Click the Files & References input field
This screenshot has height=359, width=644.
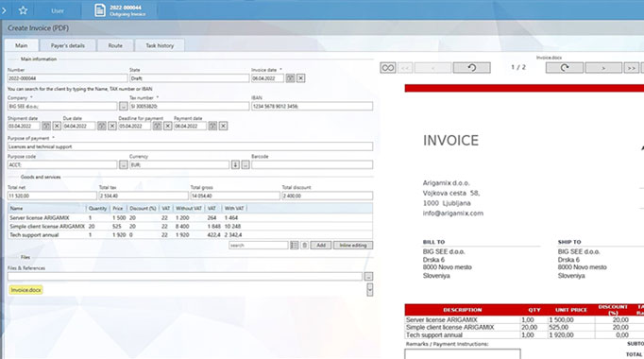(185, 277)
